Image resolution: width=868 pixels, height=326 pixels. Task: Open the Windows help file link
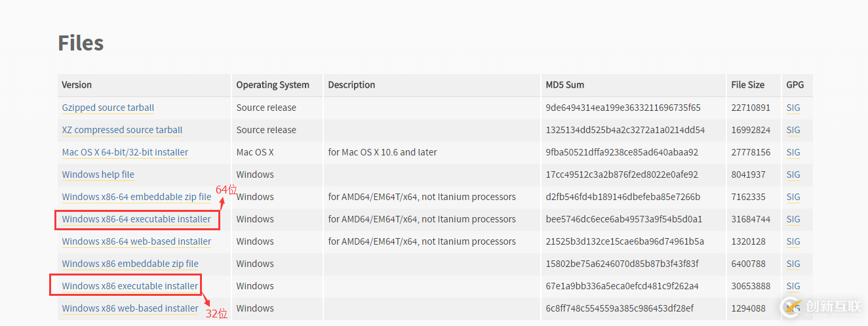[98, 174]
